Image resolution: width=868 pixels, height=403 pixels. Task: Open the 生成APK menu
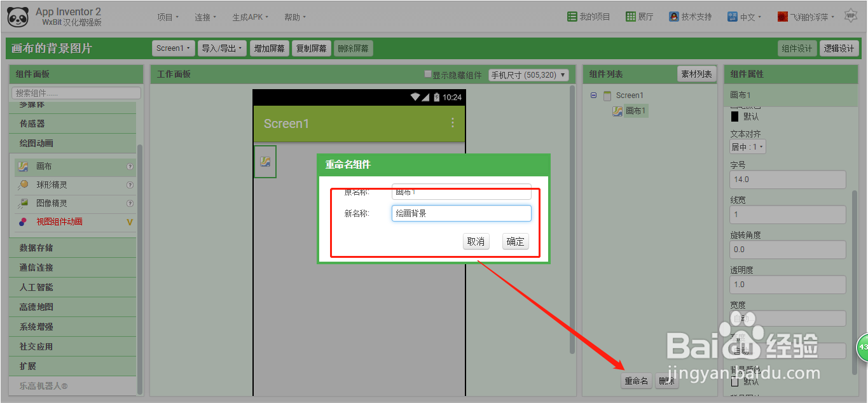click(x=250, y=17)
